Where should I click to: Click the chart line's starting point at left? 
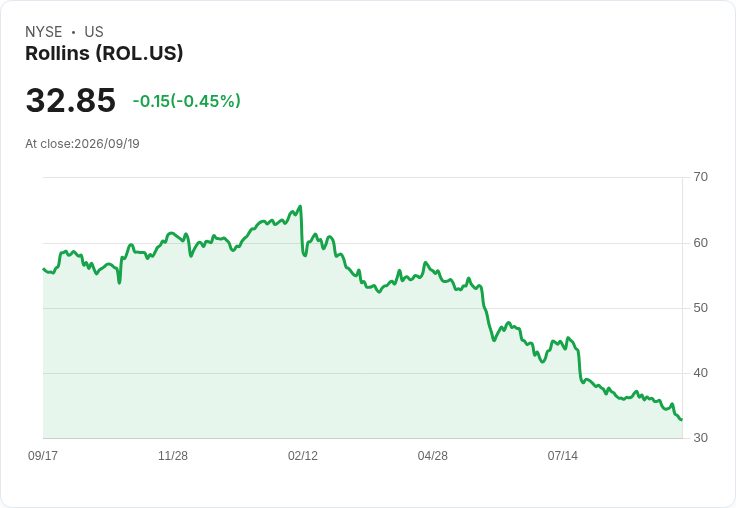(x=44, y=269)
